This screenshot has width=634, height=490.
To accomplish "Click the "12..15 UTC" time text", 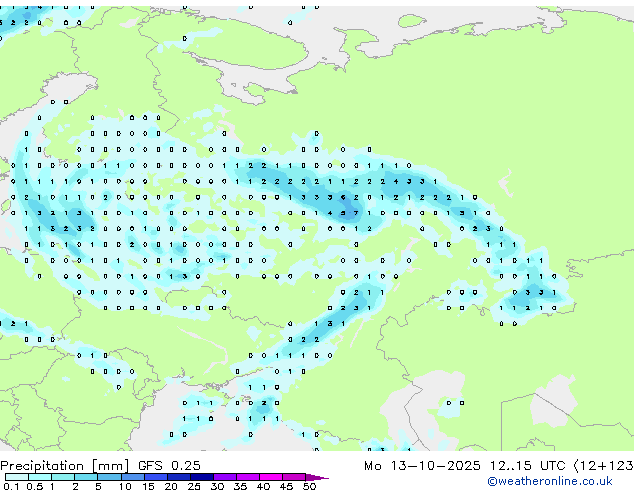I will coord(527,466).
